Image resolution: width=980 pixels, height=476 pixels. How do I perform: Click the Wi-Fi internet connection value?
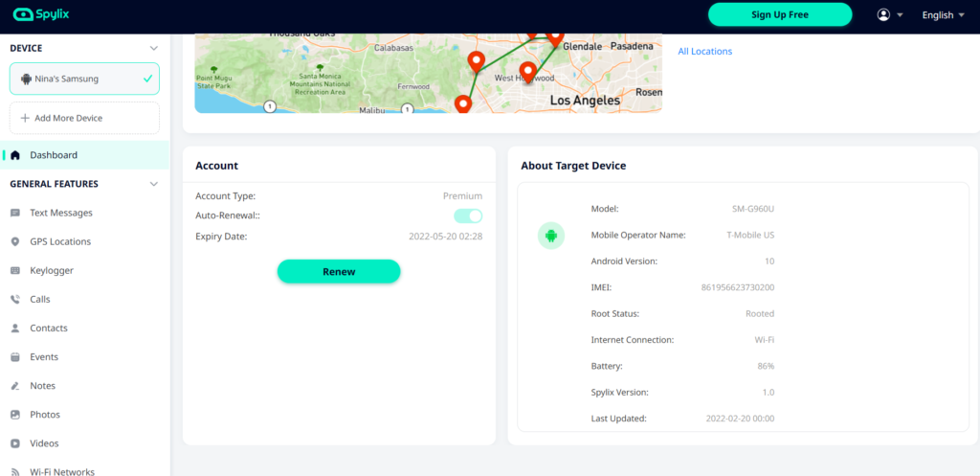[765, 340]
